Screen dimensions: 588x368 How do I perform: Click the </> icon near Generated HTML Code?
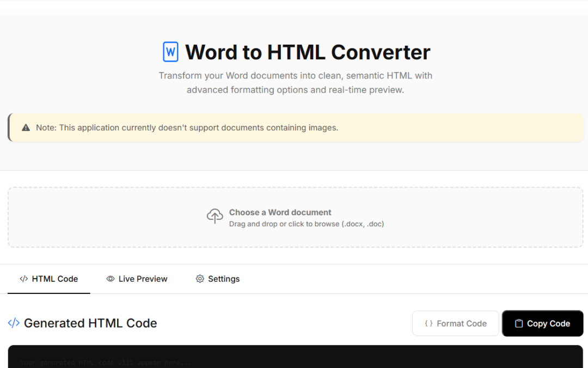click(x=14, y=323)
